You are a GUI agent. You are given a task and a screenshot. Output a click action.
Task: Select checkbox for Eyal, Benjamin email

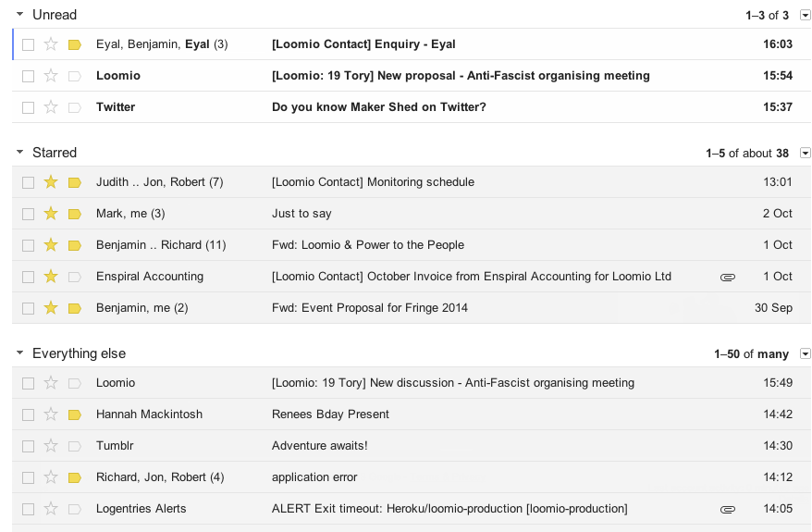(x=29, y=44)
